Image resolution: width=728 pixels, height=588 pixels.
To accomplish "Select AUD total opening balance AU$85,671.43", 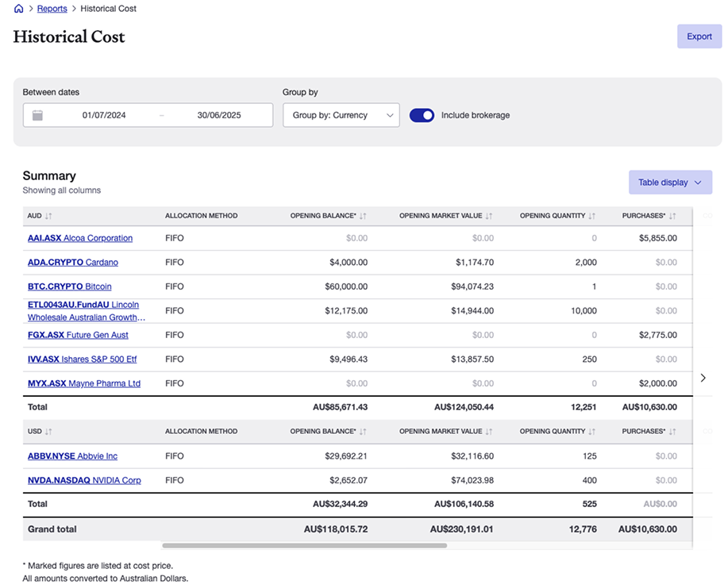I will pyautogui.click(x=341, y=407).
